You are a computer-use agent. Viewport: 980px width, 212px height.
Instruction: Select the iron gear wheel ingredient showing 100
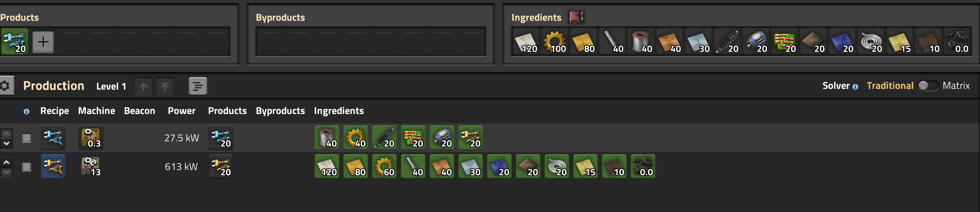coord(555,41)
